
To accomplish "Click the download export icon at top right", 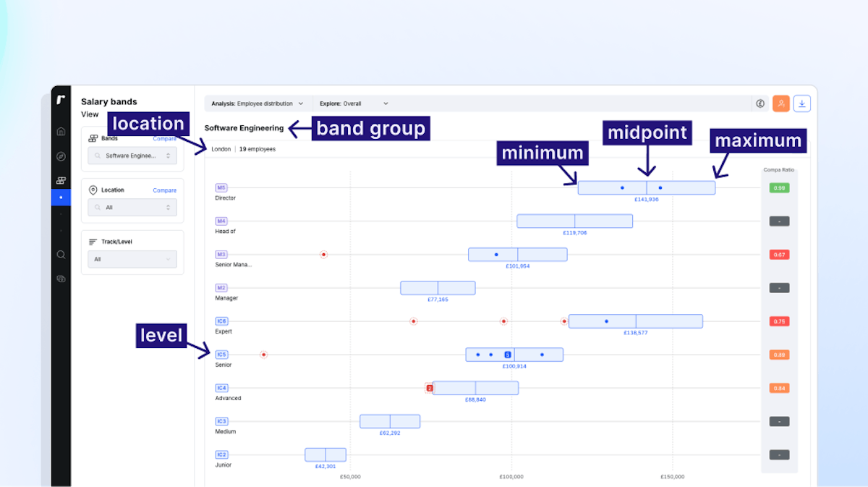I will pos(801,103).
